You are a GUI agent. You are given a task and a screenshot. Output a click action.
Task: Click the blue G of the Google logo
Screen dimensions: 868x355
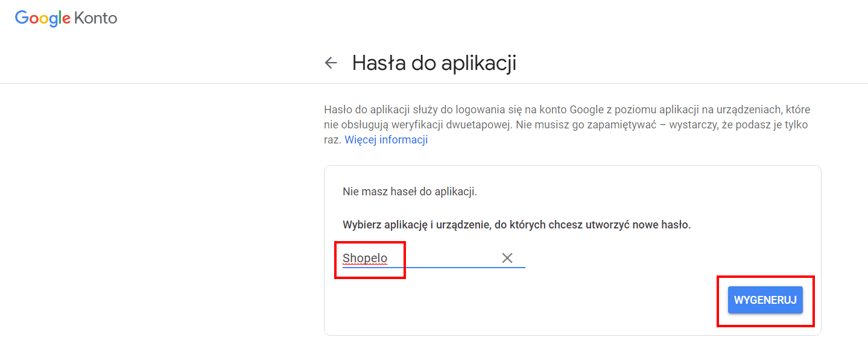tap(22, 18)
